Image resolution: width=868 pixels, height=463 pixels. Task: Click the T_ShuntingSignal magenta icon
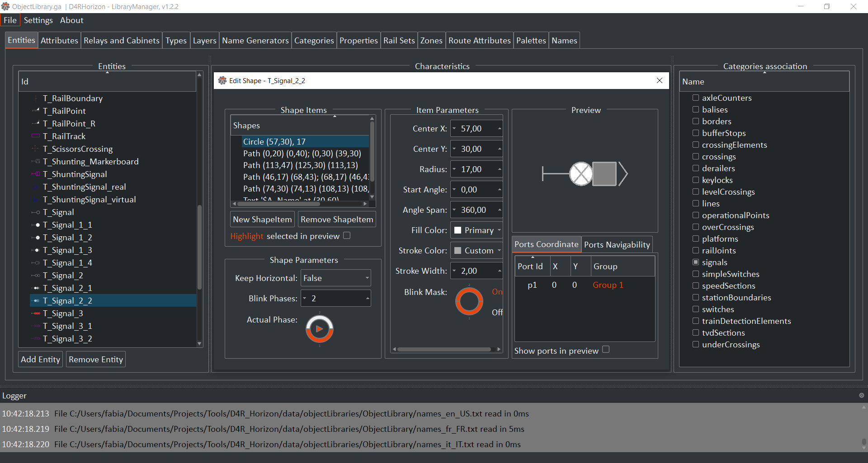[x=36, y=174]
